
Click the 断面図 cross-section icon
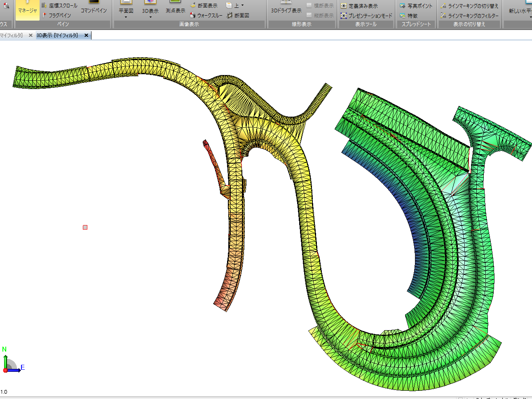pyautogui.click(x=229, y=15)
